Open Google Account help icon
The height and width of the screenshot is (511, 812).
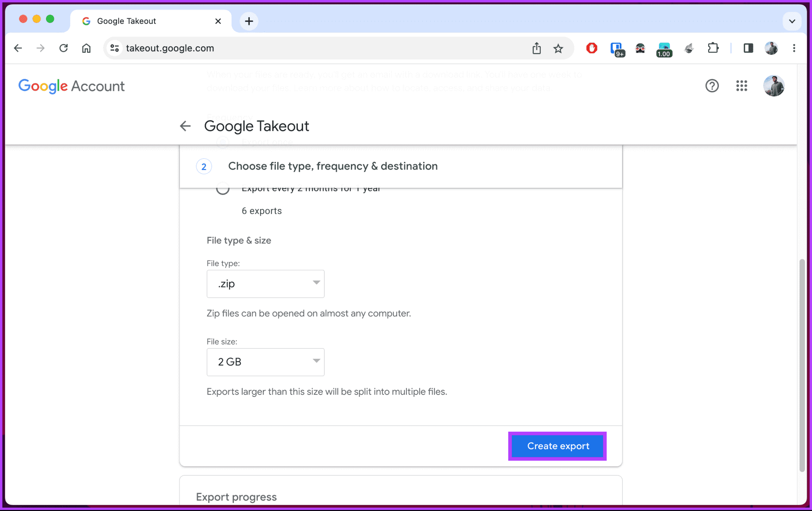click(712, 86)
